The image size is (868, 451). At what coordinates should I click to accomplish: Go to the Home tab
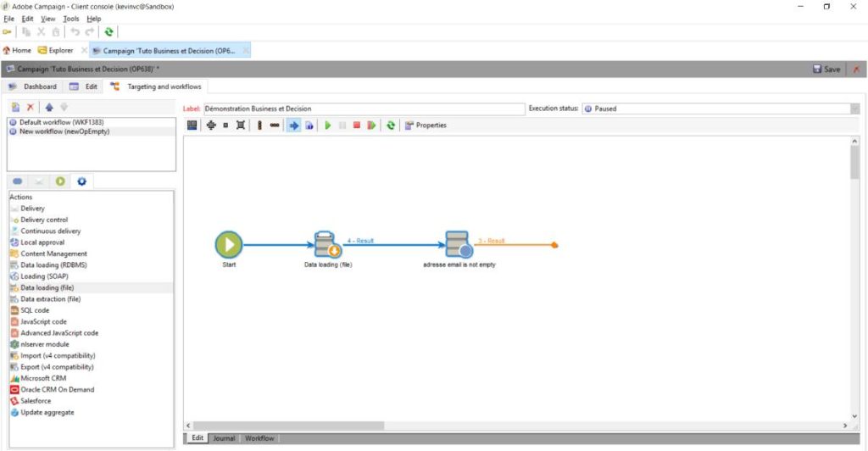(x=17, y=50)
